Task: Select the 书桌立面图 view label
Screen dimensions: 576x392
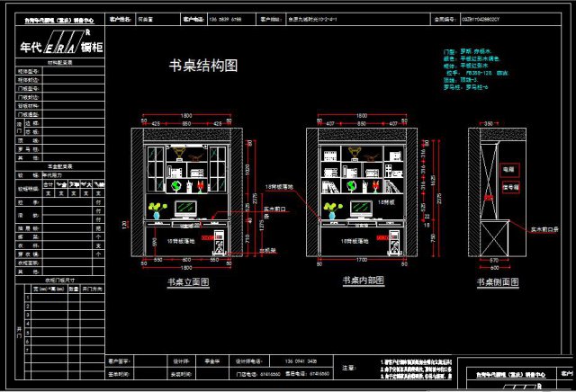Action: tap(187, 281)
